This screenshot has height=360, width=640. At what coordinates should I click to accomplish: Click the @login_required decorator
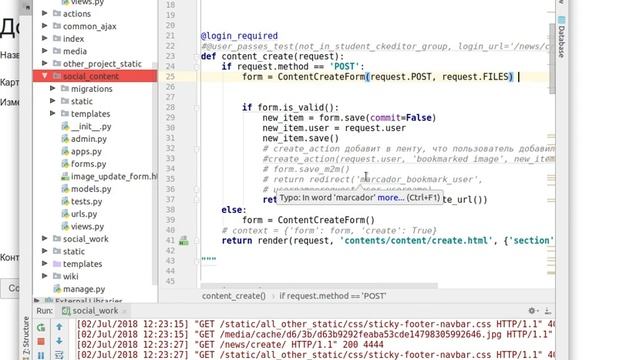pos(239,36)
